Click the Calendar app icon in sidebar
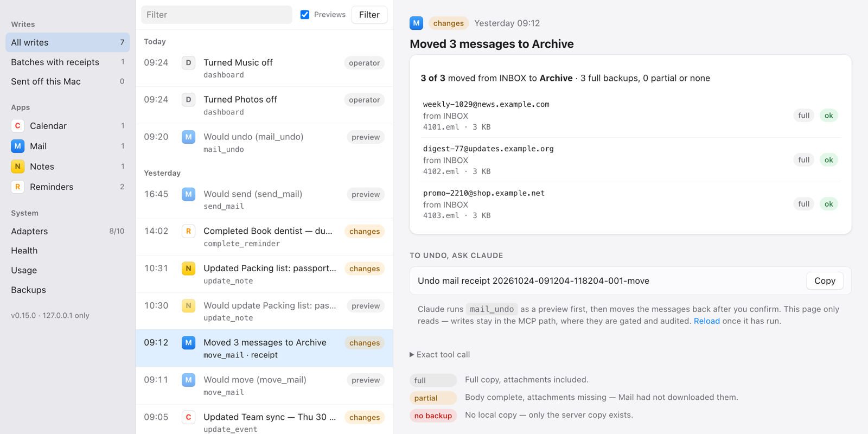The height and width of the screenshot is (434, 868). coord(18,126)
